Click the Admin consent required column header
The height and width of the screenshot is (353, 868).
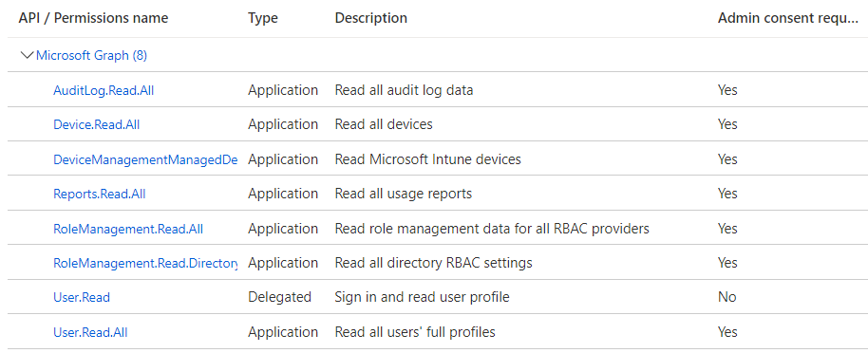point(787,18)
